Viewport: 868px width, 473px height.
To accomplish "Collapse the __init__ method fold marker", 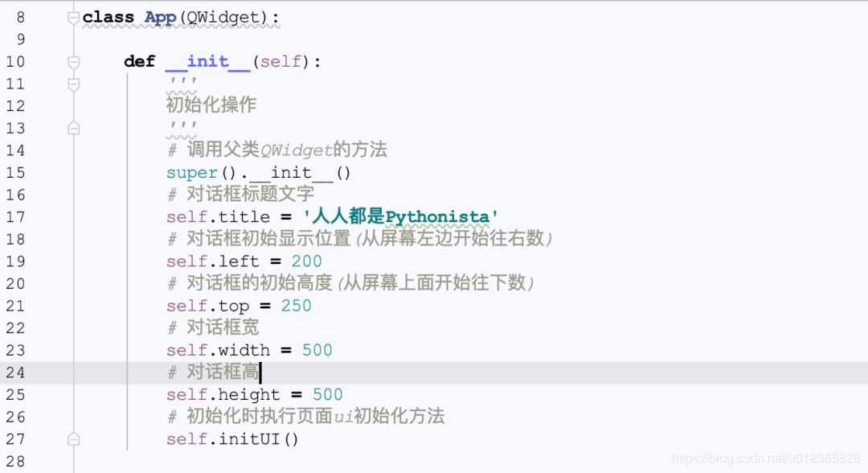I will (74, 62).
